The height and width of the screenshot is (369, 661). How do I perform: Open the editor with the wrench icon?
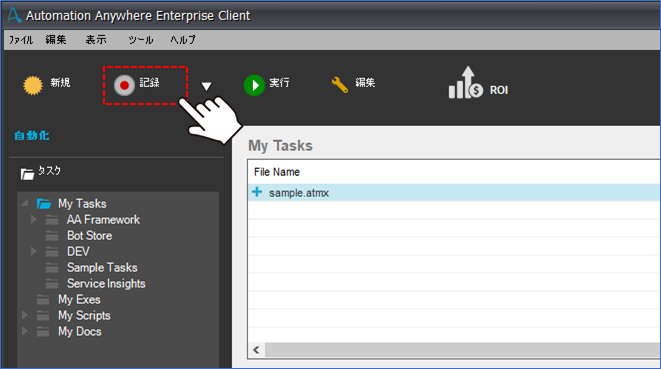tap(339, 85)
